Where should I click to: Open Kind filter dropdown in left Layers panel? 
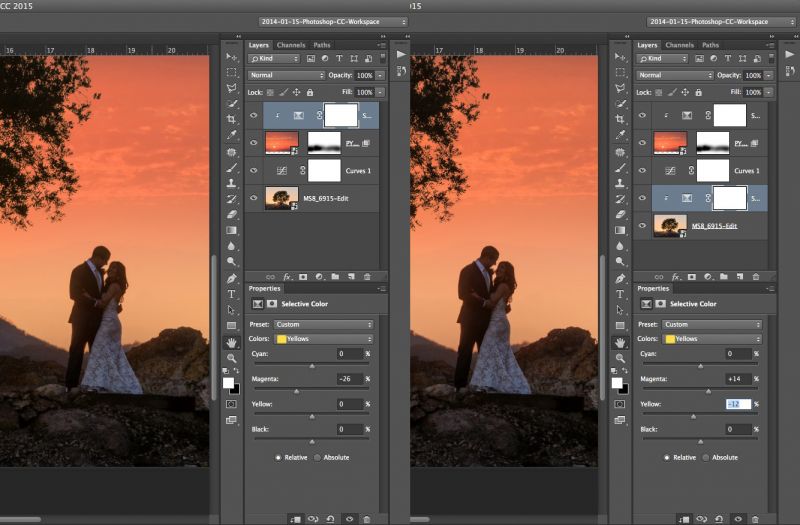click(x=274, y=59)
